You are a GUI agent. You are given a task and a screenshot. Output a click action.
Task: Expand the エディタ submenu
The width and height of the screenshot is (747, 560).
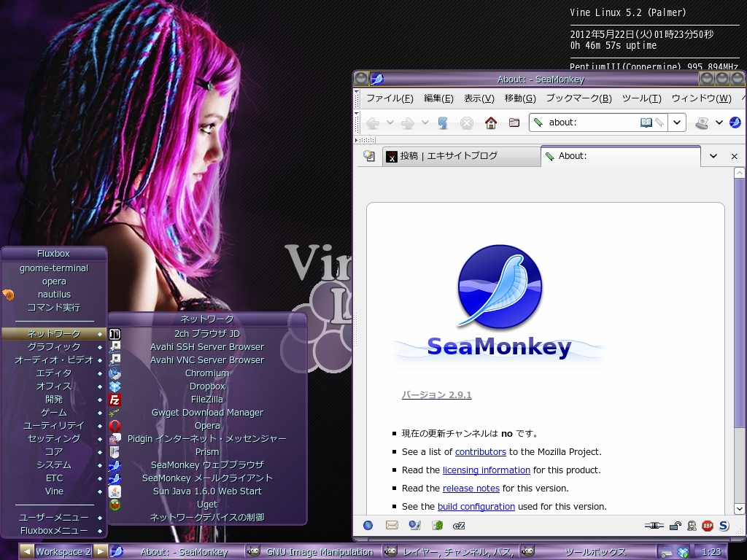click(x=54, y=373)
